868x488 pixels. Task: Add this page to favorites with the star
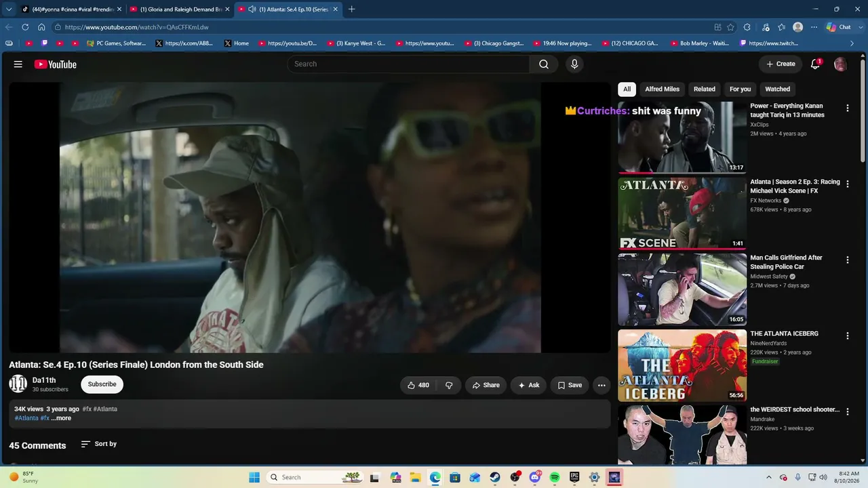click(x=730, y=27)
